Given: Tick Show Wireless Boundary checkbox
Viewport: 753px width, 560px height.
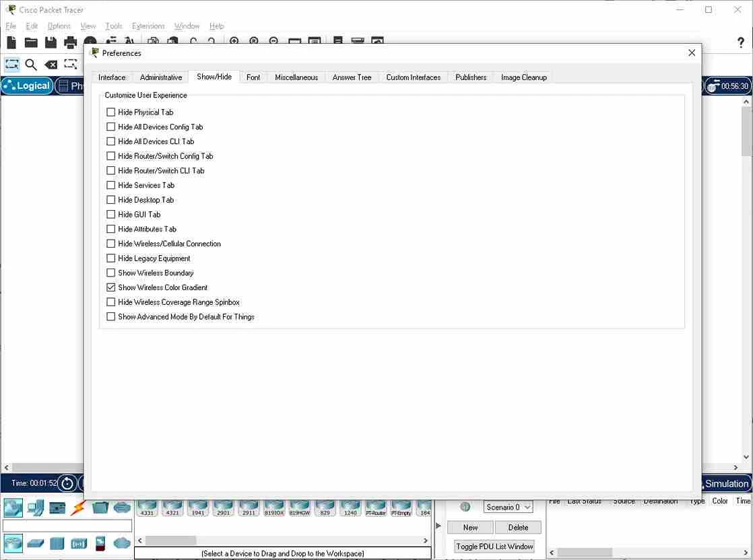Looking at the screenshot, I should (111, 273).
